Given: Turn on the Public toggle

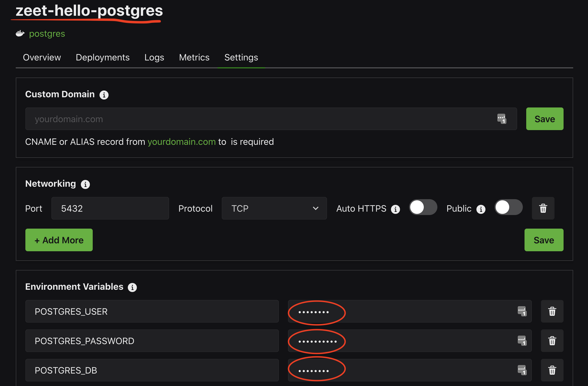Looking at the screenshot, I should point(509,207).
